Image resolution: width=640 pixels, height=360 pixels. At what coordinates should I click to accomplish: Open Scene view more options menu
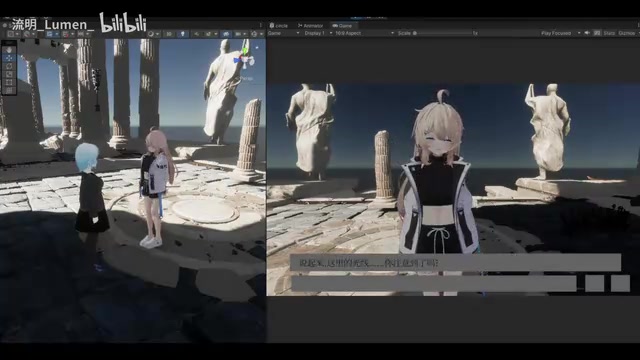pos(261,25)
